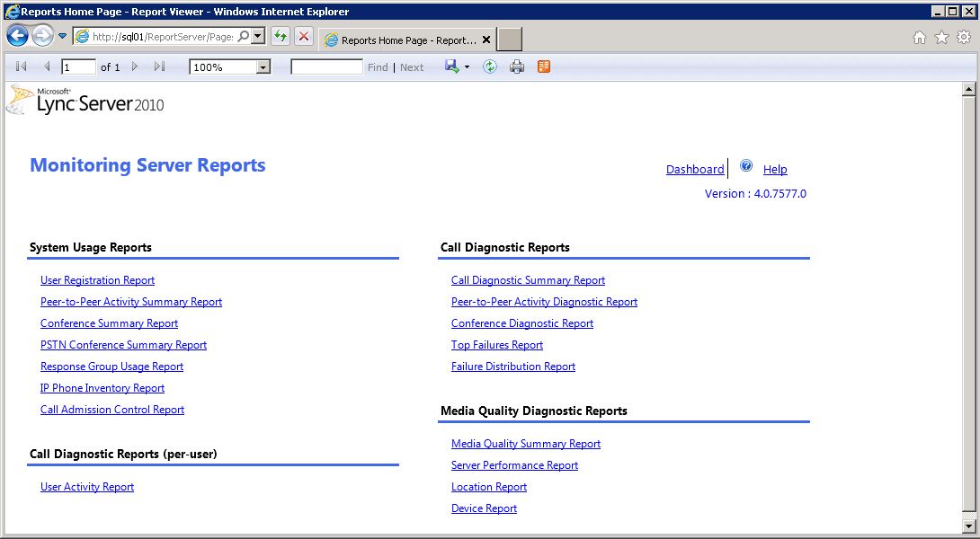Click the Call Diagnostic Reports (per-user) heading
980x539 pixels.
click(x=123, y=454)
